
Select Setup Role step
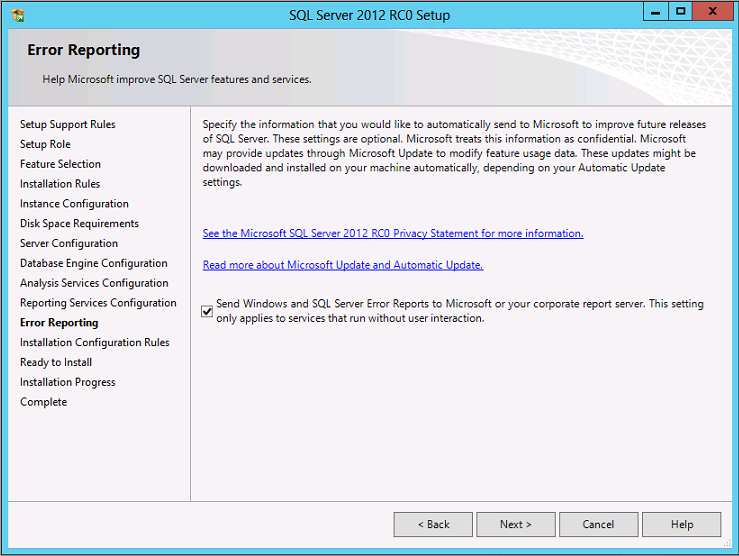pos(45,144)
